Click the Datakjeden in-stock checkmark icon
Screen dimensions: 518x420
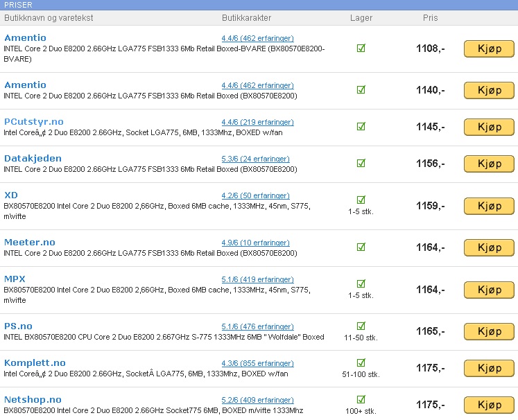361,163
